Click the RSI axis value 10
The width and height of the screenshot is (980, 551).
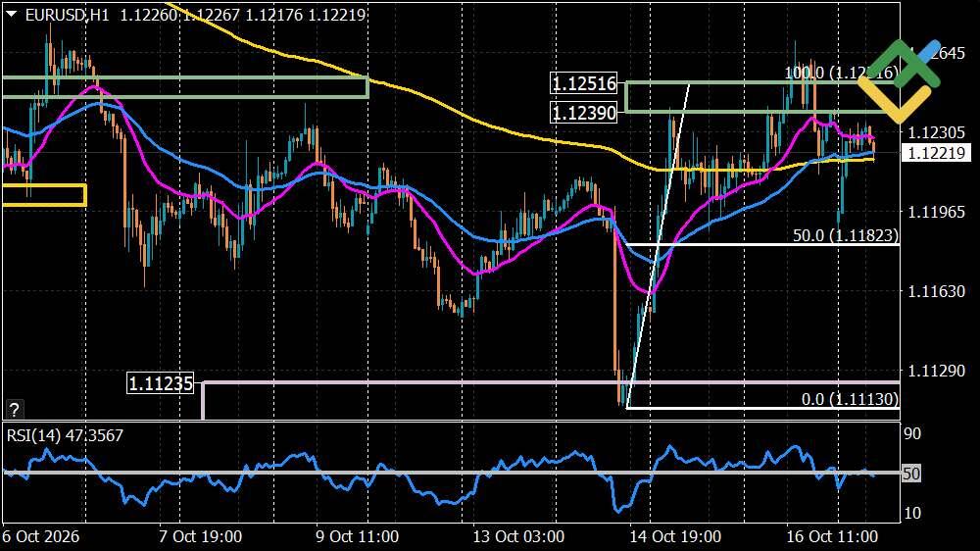(x=912, y=514)
